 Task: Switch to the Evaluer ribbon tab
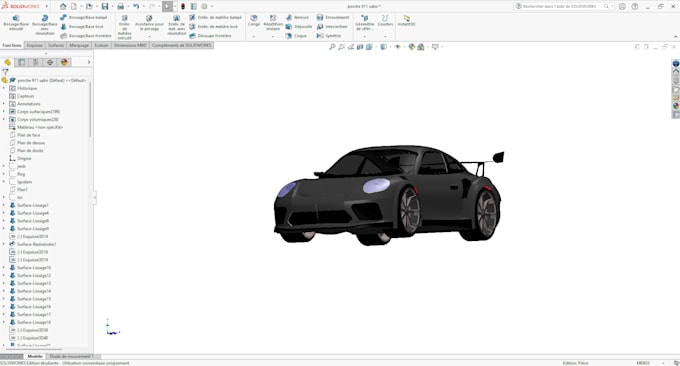[101, 45]
